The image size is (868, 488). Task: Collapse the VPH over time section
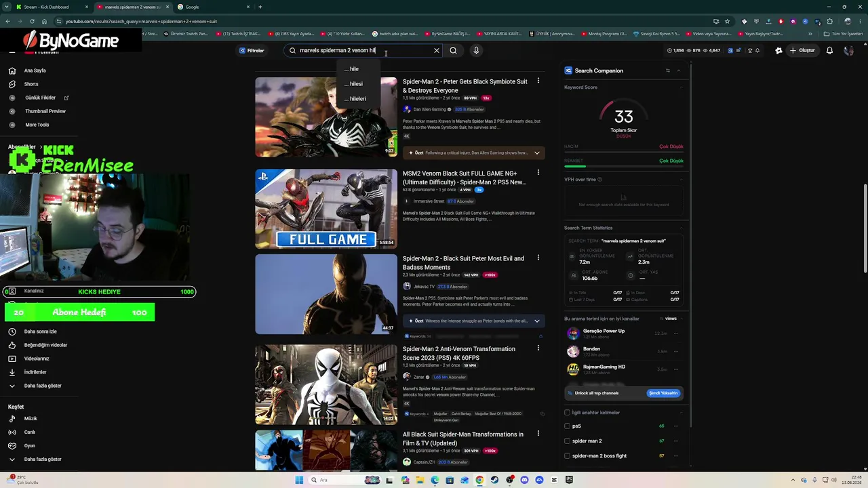[681, 180]
